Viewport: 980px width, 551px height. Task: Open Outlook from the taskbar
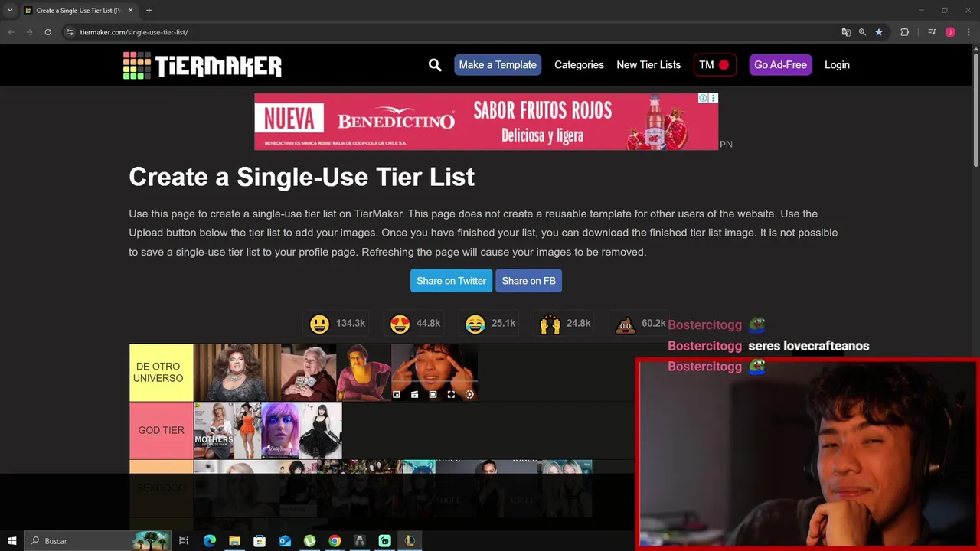[x=285, y=541]
